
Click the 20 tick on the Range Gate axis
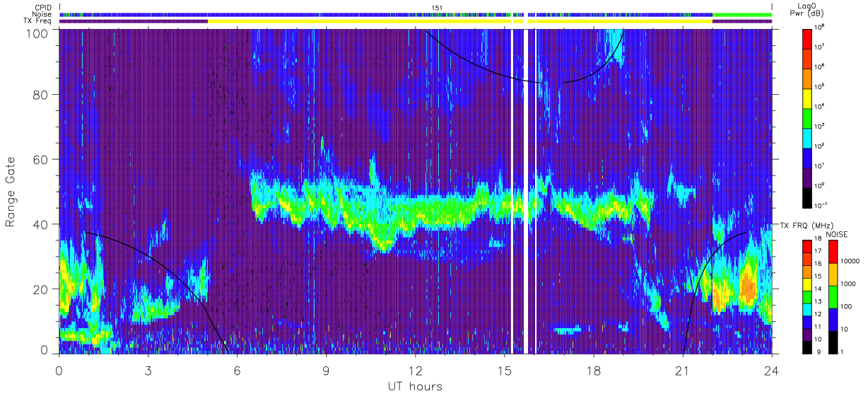tap(42, 289)
